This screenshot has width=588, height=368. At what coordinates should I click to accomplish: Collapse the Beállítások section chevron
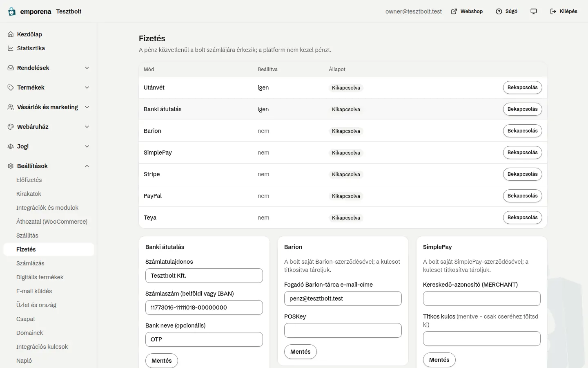tap(87, 166)
